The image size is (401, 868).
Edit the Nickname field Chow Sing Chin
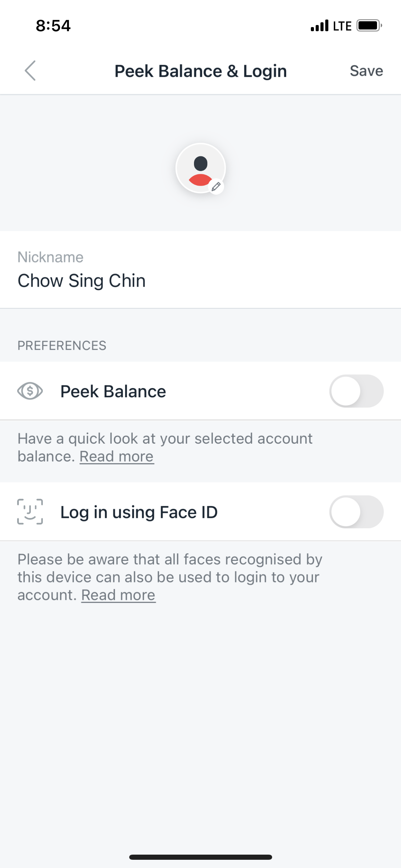(x=82, y=281)
